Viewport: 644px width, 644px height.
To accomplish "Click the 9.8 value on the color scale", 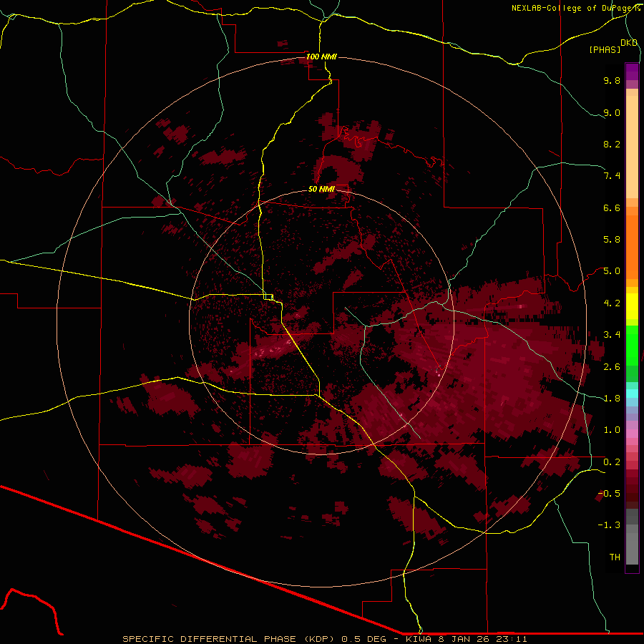I will [x=612, y=80].
